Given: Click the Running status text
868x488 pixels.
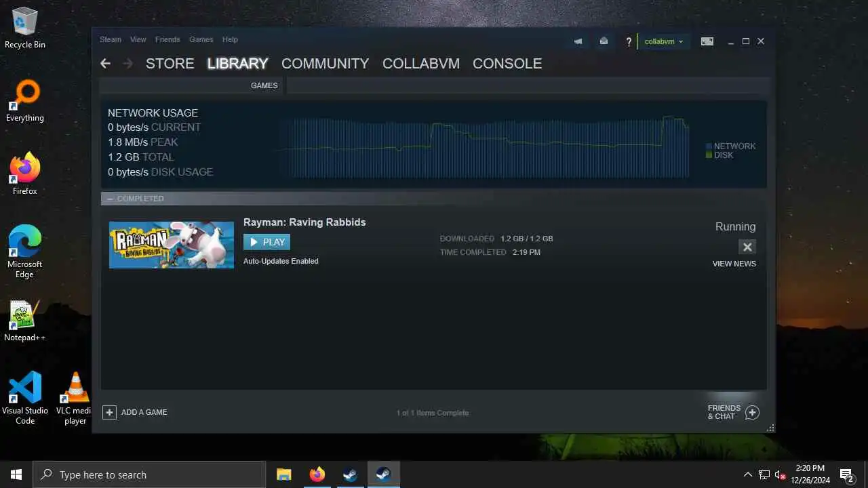Looking at the screenshot, I should click(x=735, y=227).
